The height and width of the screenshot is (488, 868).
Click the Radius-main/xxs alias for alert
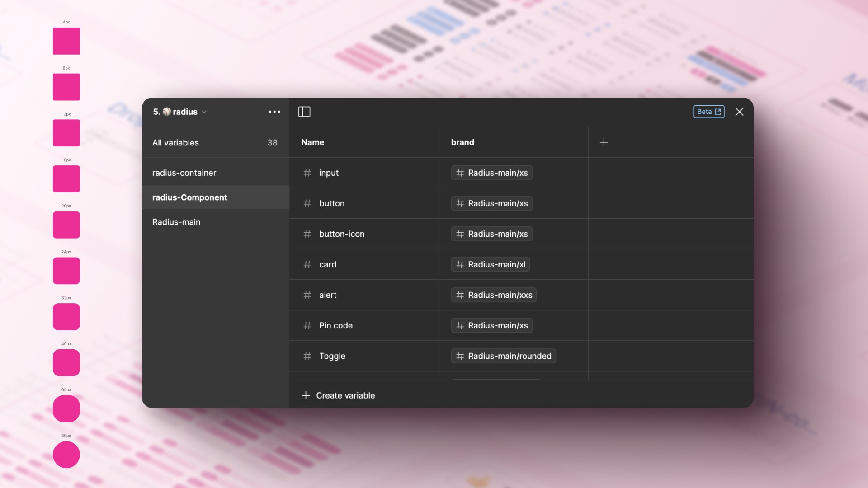click(494, 295)
